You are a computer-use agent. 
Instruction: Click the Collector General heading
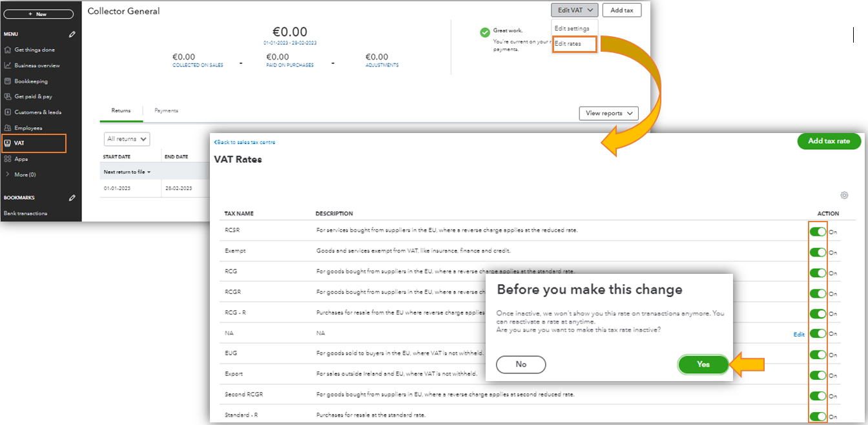pos(124,11)
